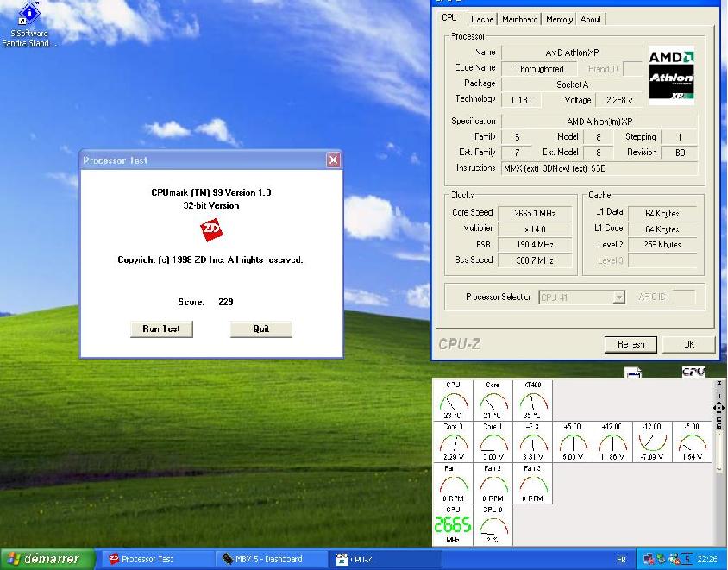
Task: Click the green tray icon beside the network icon
Action: click(x=662, y=560)
